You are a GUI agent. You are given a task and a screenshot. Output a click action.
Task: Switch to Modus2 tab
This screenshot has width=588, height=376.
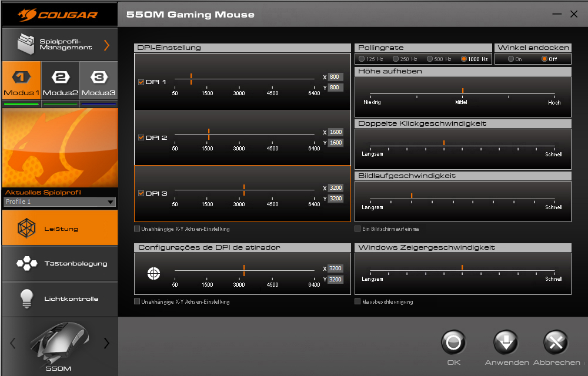click(x=61, y=80)
